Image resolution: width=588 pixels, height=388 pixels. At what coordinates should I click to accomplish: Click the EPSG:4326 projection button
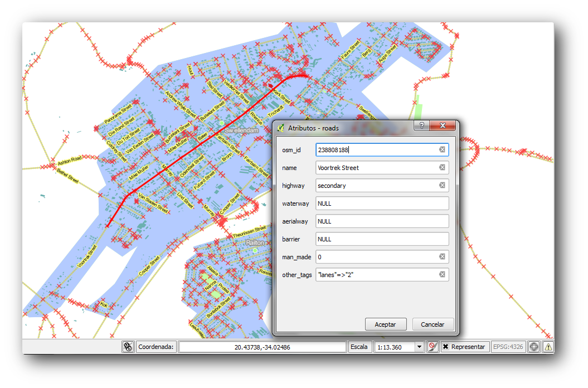pos(508,347)
